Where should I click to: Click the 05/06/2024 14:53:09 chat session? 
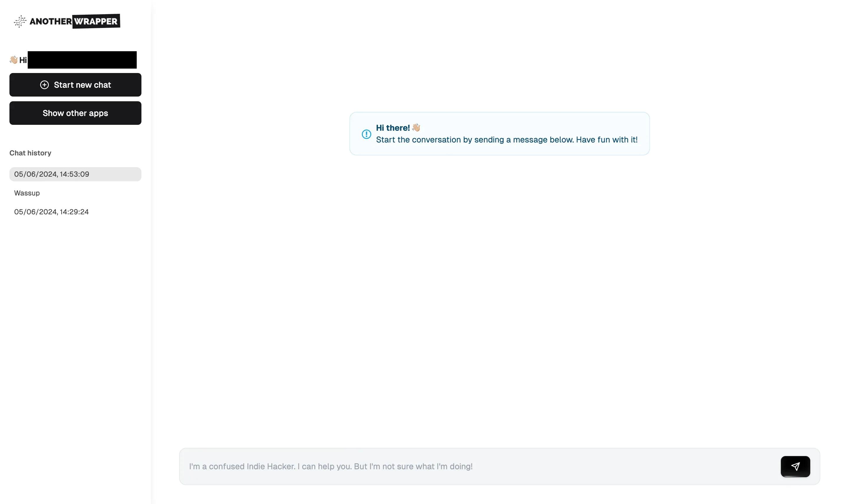point(75,174)
